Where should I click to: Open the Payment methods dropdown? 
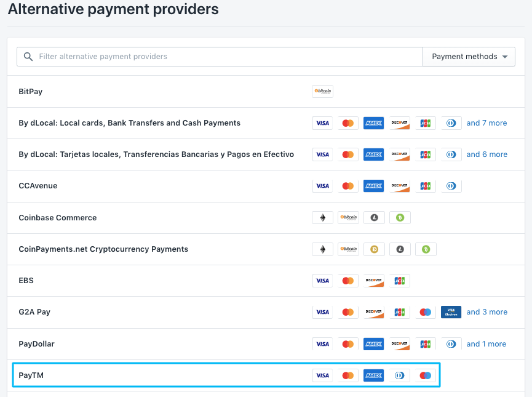[x=469, y=57]
